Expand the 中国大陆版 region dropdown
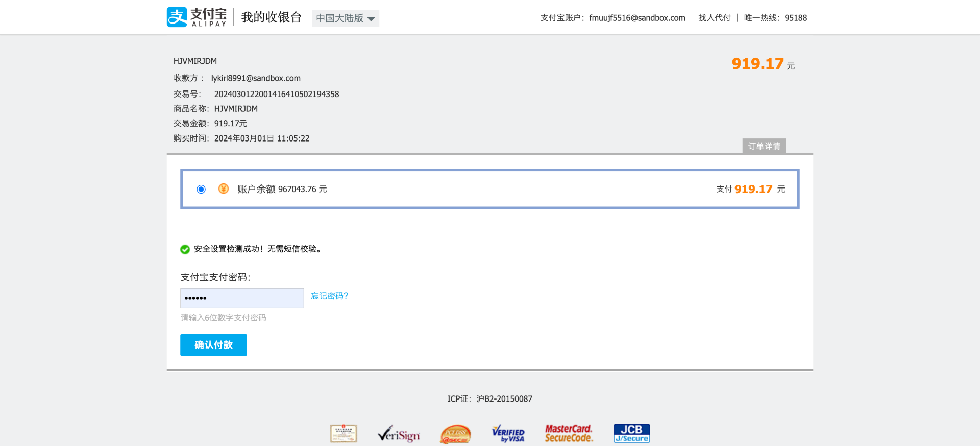Viewport: 980px width, 446px height. 346,18
